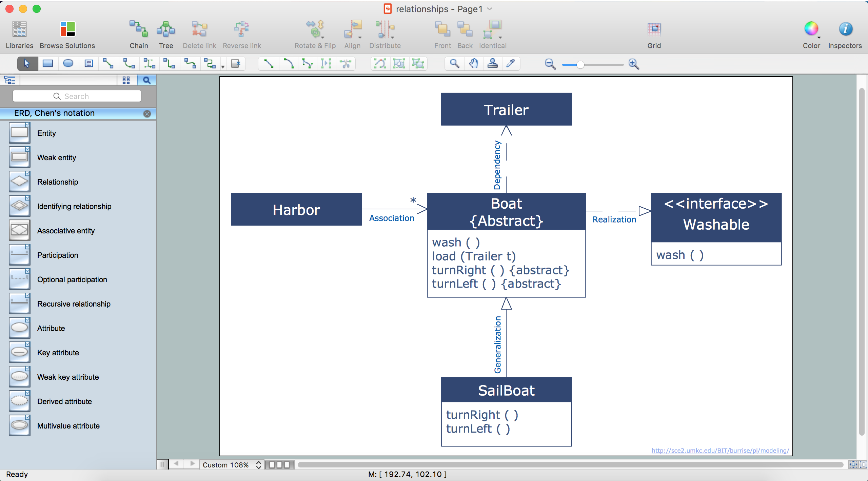Click the Inspectors panel toggle
The height and width of the screenshot is (481, 868).
pyautogui.click(x=844, y=29)
